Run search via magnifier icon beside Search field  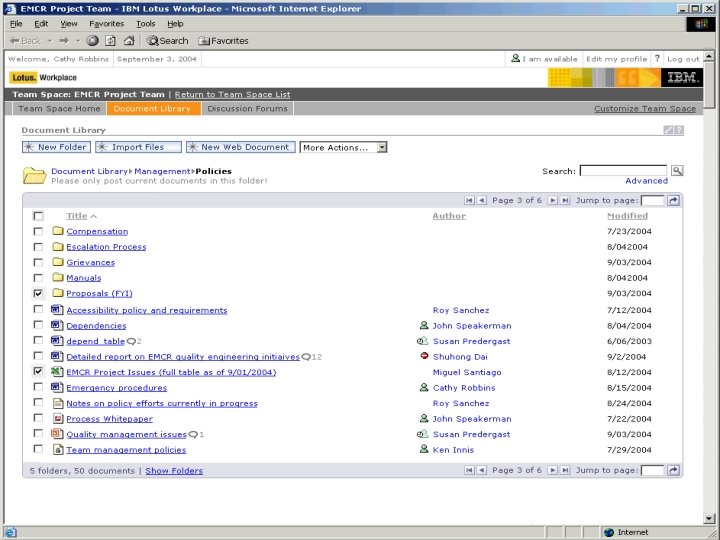click(677, 171)
